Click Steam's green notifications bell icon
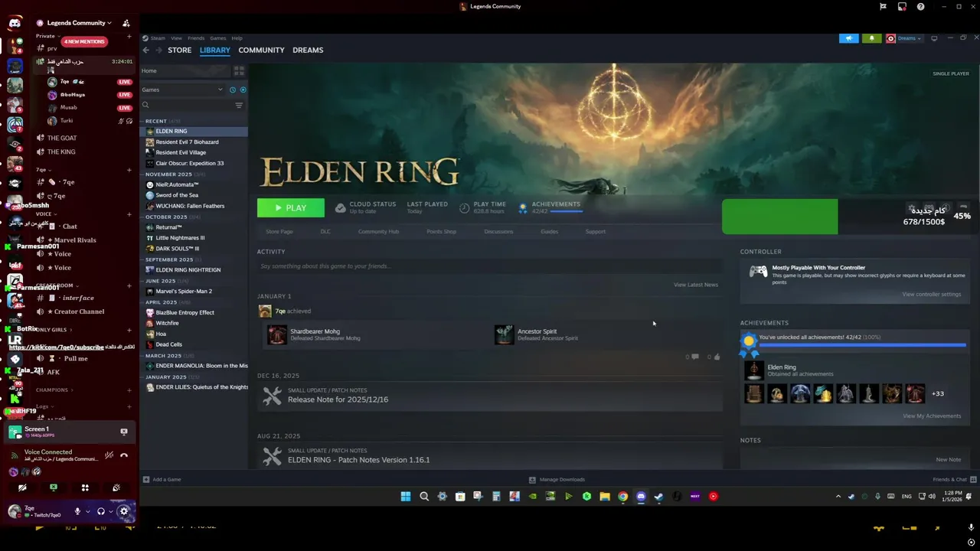The width and height of the screenshot is (980, 551). 871,38
